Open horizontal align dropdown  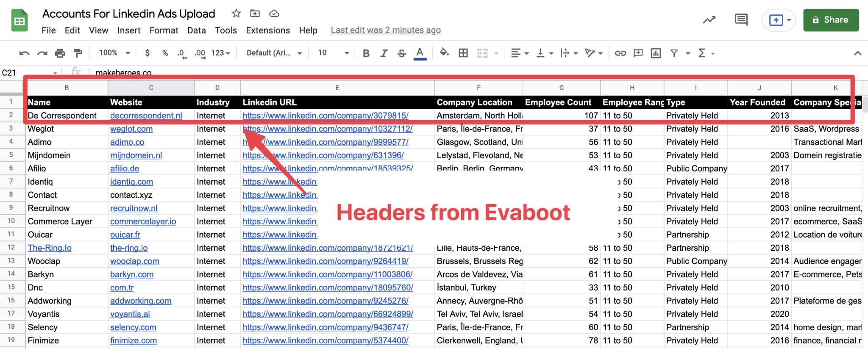pyautogui.click(x=520, y=53)
